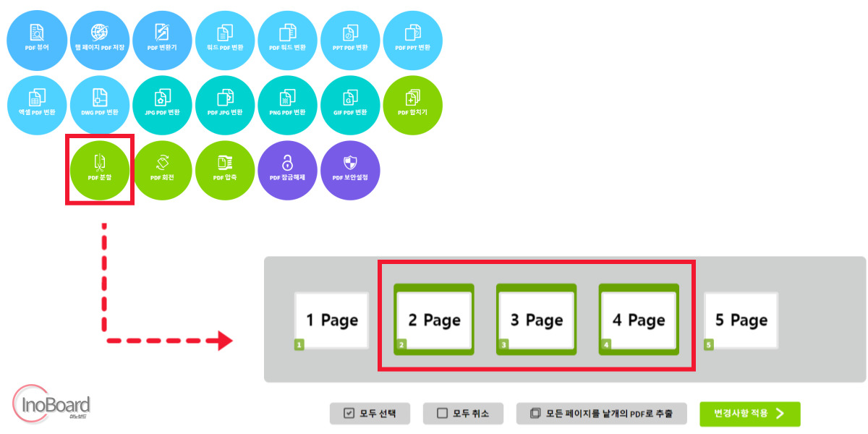The image size is (868, 434).
Task: Open the 웹 페이지 PDF 저장 tool
Action: [100, 41]
